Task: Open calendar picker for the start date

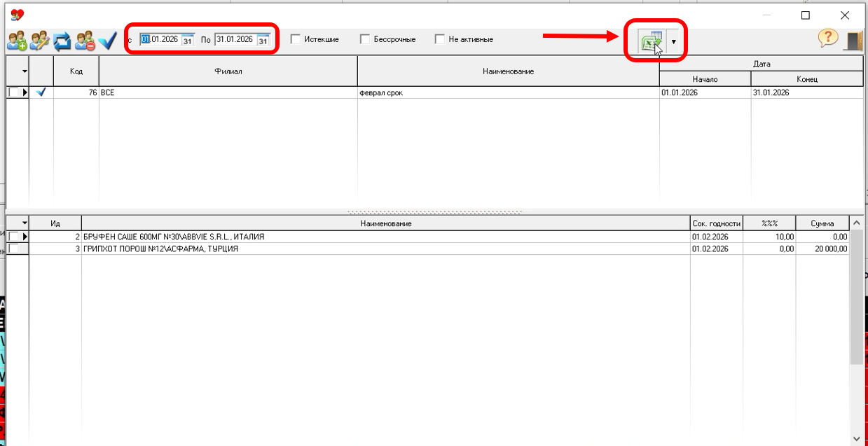Action: (188, 40)
